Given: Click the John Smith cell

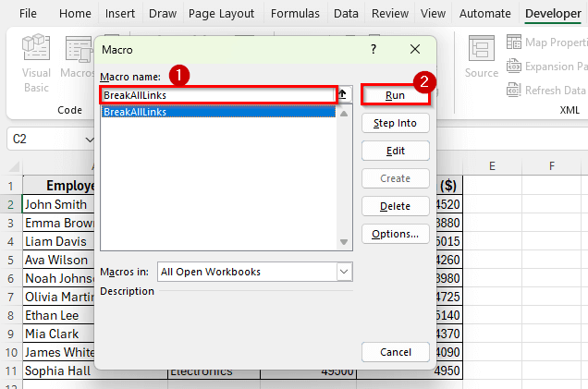Looking at the screenshot, I should point(58,204).
